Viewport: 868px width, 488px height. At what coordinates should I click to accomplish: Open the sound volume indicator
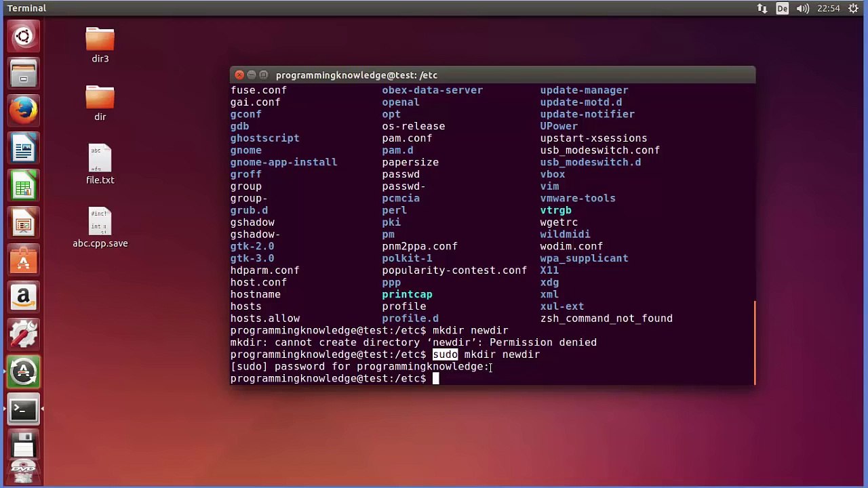pos(803,8)
